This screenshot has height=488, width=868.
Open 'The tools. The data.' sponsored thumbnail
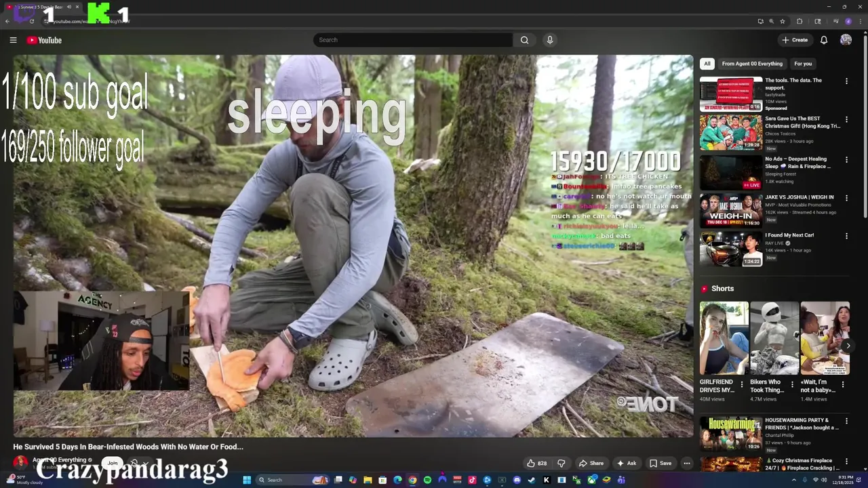coord(731,94)
